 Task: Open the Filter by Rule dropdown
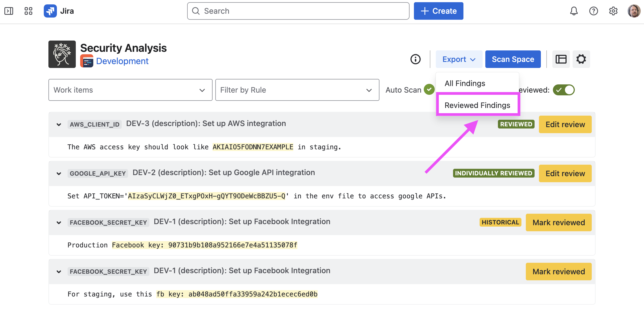point(297,90)
